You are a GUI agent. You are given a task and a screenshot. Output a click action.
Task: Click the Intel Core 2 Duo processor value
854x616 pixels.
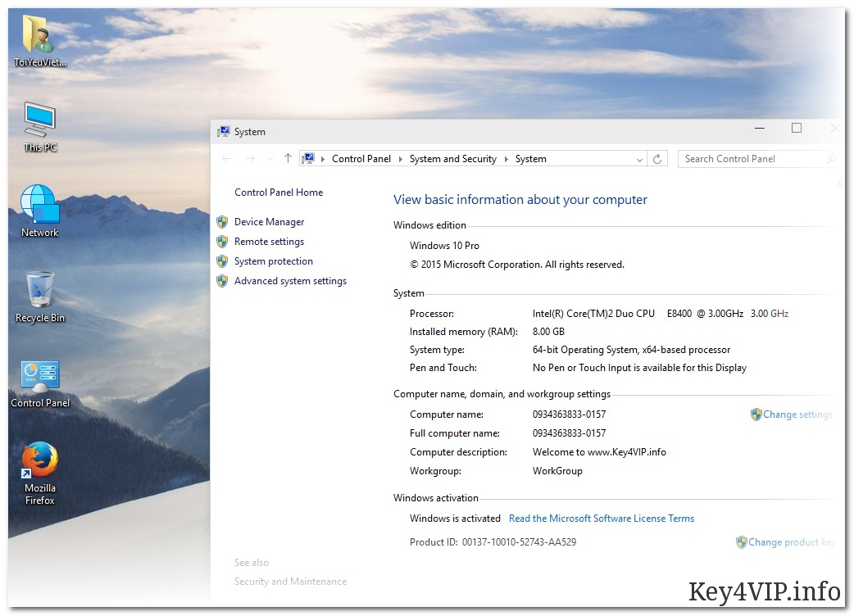(x=660, y=314)
